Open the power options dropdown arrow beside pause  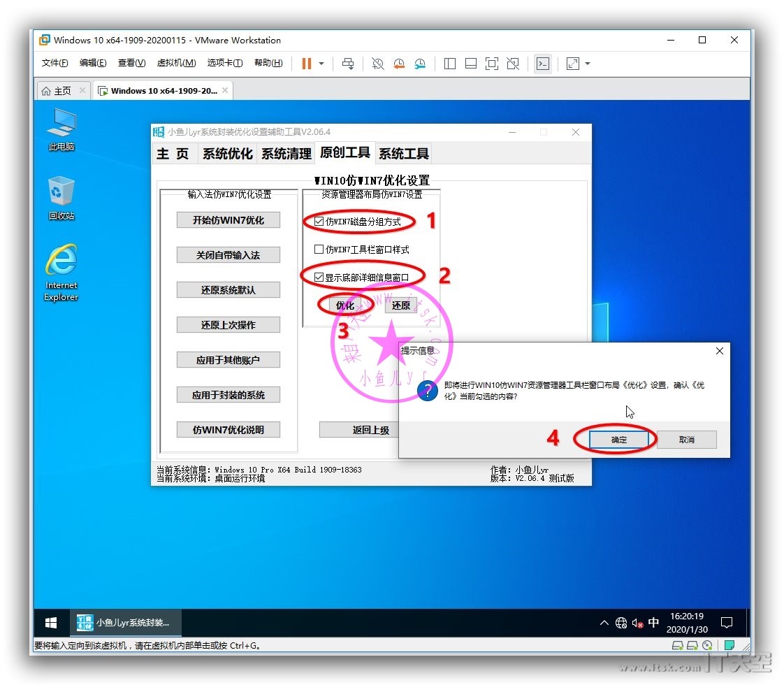pyautogui.click(x=321, y=64)
